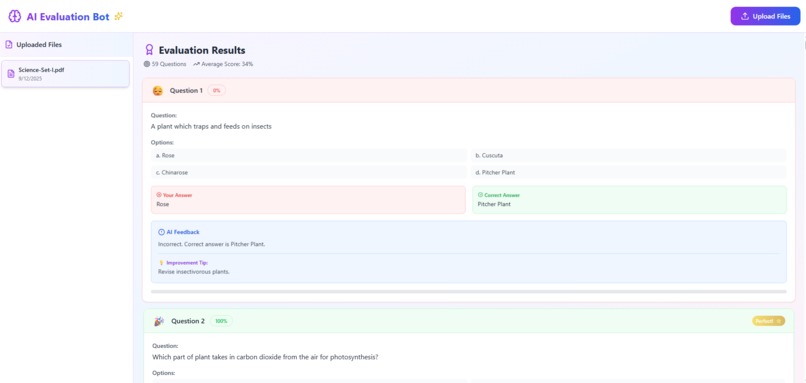Click the sparkles icon beside AI Evaluation Bot
Viewport: 806px width, 383px height.
118,16
